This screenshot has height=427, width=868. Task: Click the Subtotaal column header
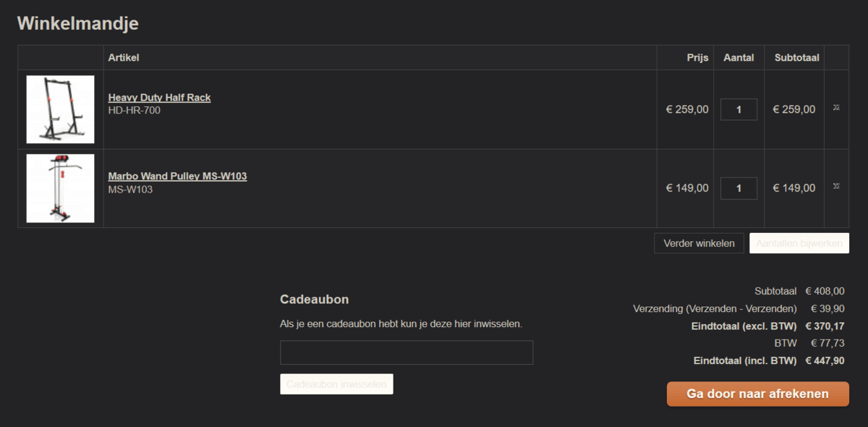click(x=796, y=58)
